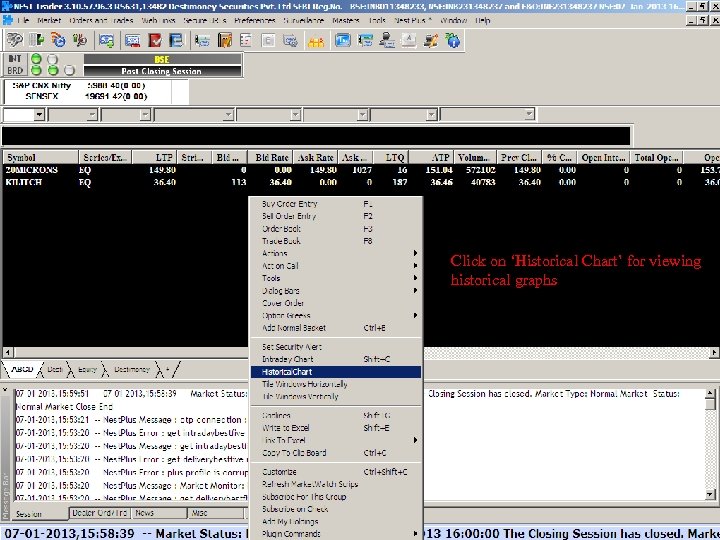Open the Masters menu
The width and height of the screenshot is (720, 540).
(345, 21)
